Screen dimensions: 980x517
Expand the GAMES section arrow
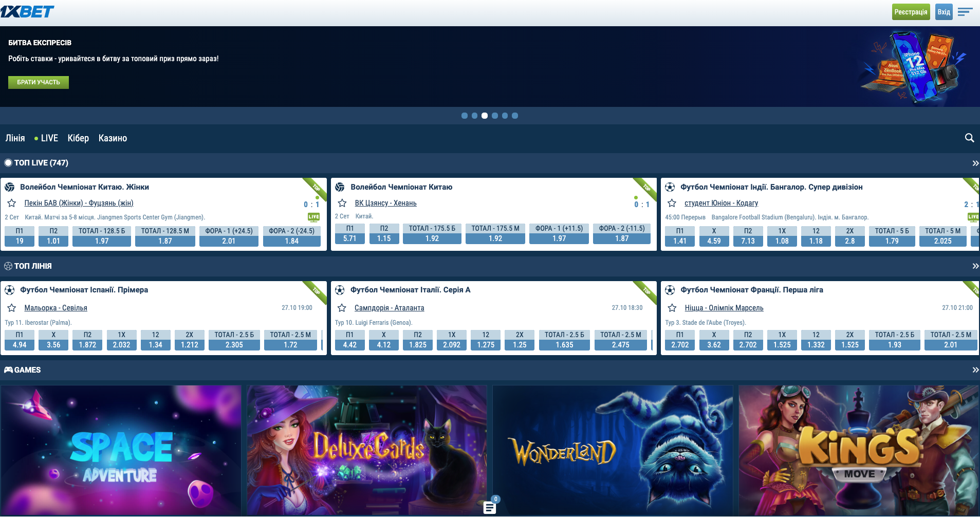pyautogui.click(x=975, y=370)
